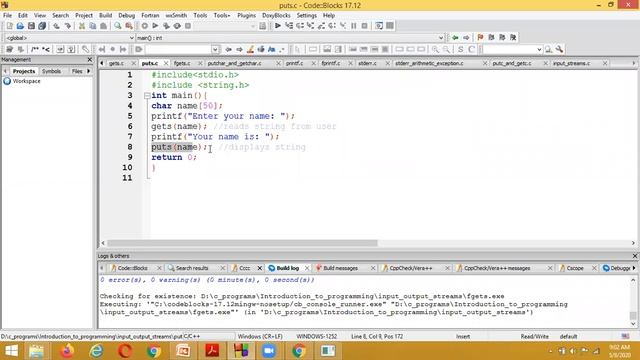Click the S source toggle icon
640x360 pixels.
tap(460, 49)
